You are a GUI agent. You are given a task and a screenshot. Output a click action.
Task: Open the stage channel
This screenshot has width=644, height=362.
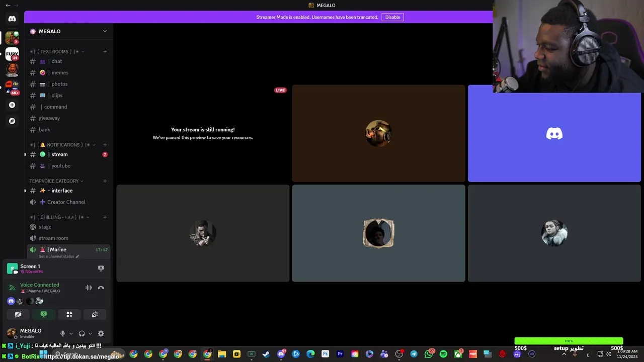click(67, 227)
